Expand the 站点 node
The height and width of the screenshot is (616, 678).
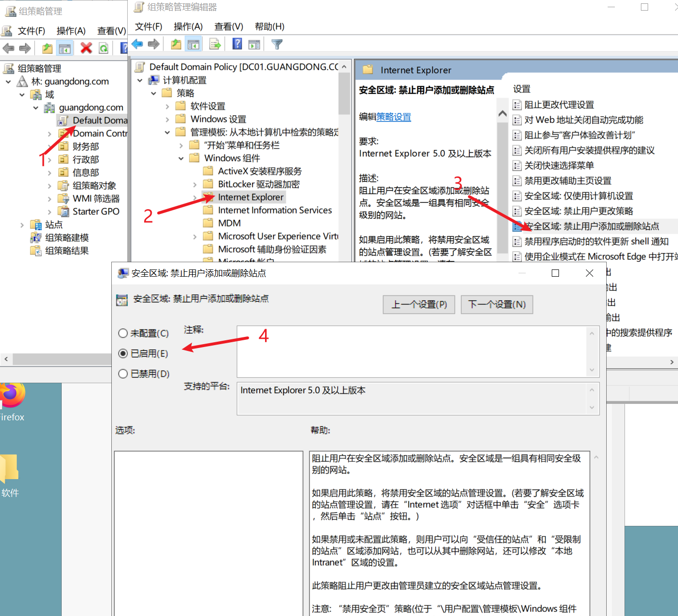(x=22, y=225)
